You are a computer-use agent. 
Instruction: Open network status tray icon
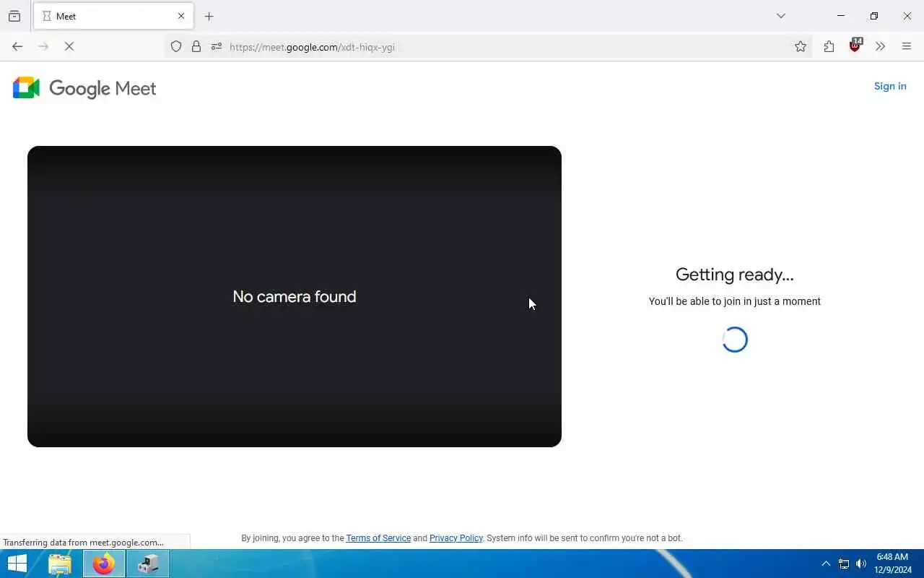(x=843, y=564)
